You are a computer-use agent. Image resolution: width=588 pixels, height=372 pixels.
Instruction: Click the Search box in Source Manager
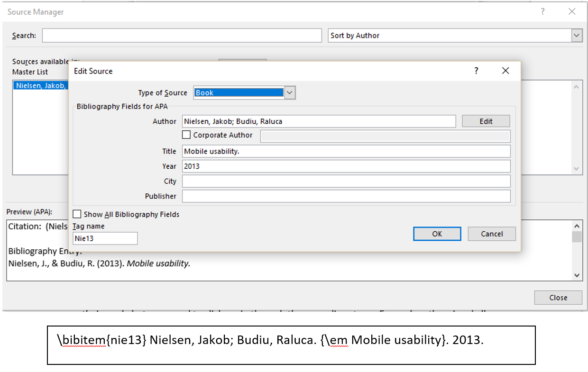[182, 36]
